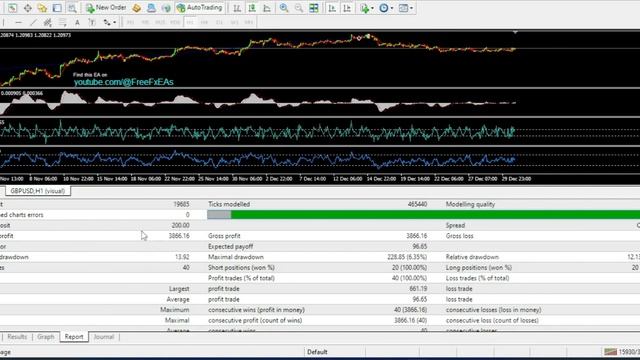Zoom in on the chart

point(284,8)
